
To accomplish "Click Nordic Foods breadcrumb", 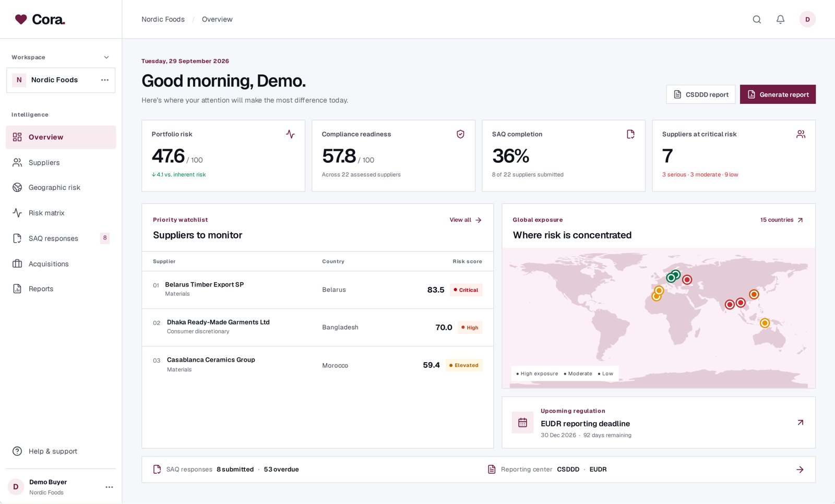I will pos(163,19).
